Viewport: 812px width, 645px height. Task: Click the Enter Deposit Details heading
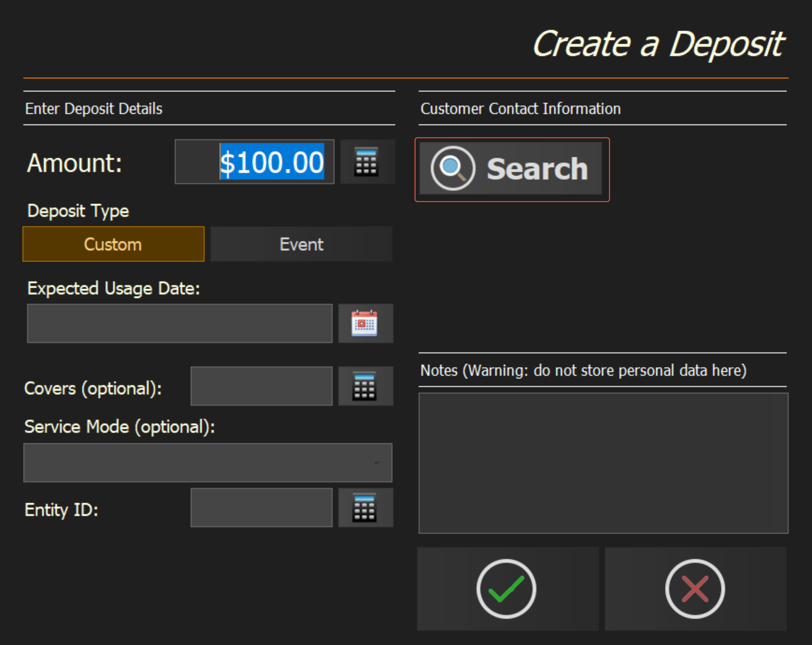pos(94,109)
